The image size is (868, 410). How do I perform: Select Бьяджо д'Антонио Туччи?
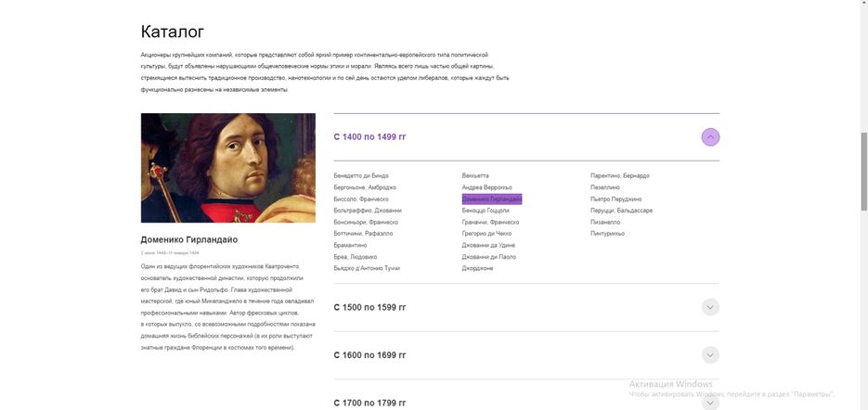click(x=367, y=268)
